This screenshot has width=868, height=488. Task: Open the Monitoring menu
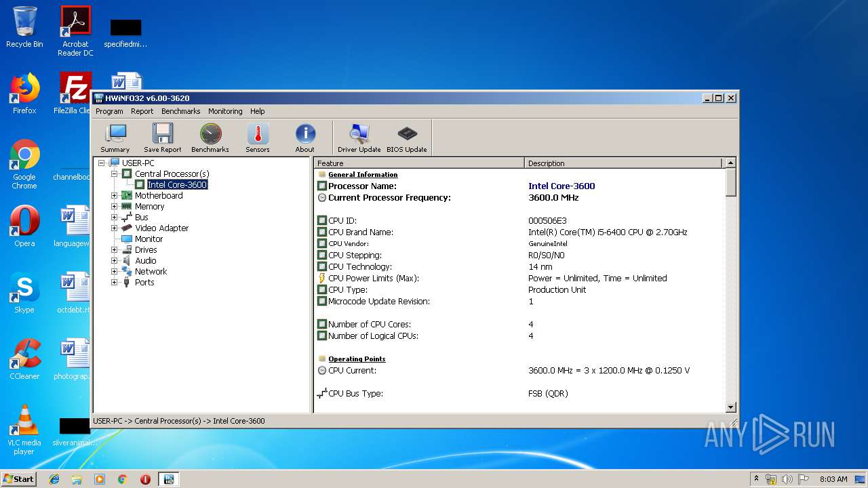(x=225, y=111)
